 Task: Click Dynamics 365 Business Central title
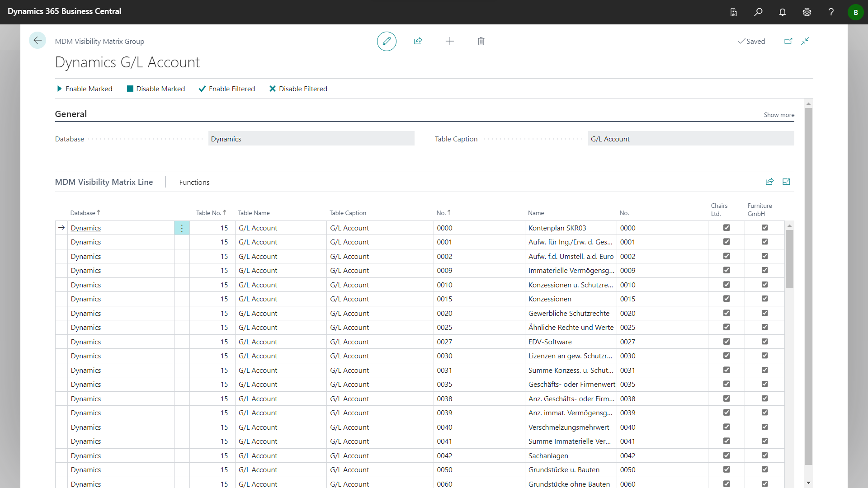65,11
